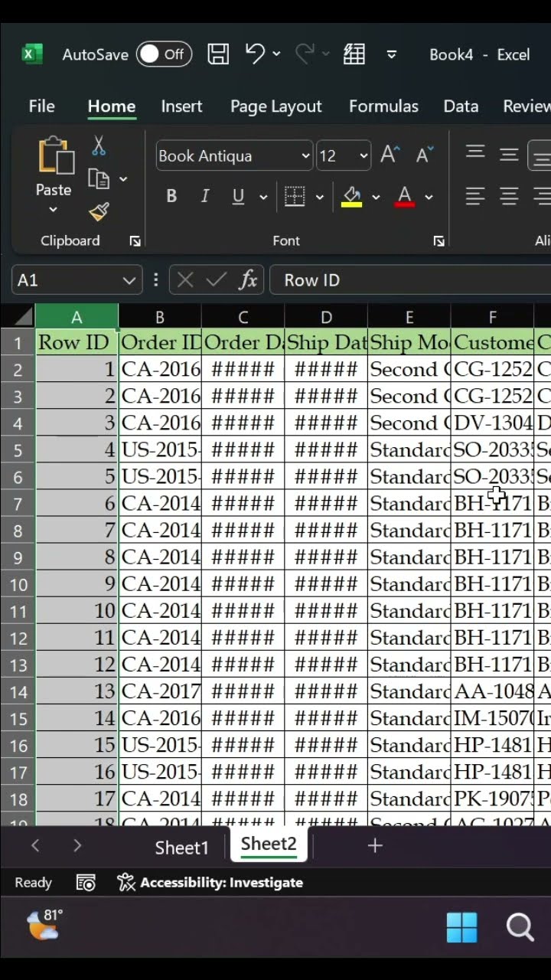Switch to the Sheet1 tab
The image size is (551, 980).
tap(182, 847)
